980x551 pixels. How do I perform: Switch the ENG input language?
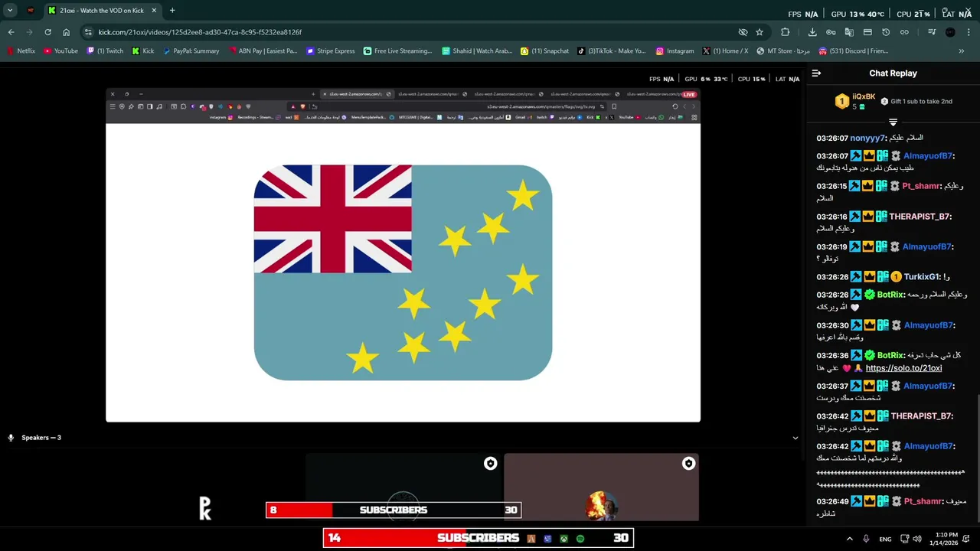(x=885, y=539)
